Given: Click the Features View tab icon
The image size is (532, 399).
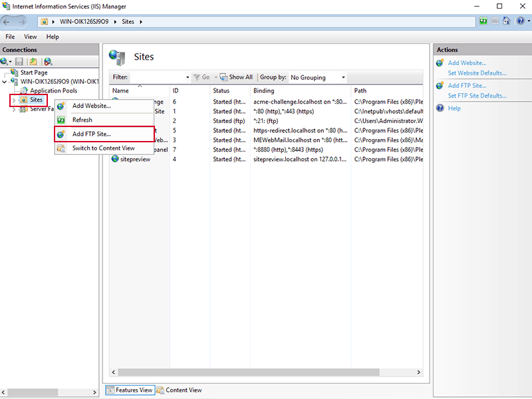Looking at the screenshot, I should [x=110, y=390].
